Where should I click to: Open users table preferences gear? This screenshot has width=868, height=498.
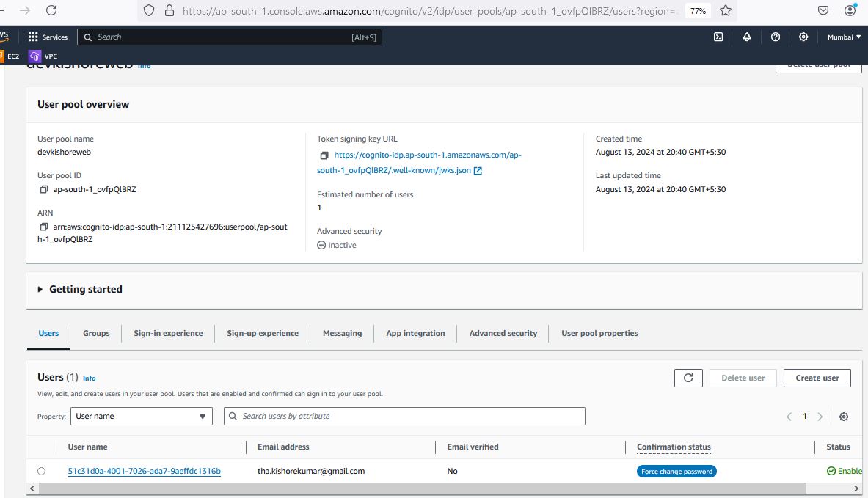[844, 417]
